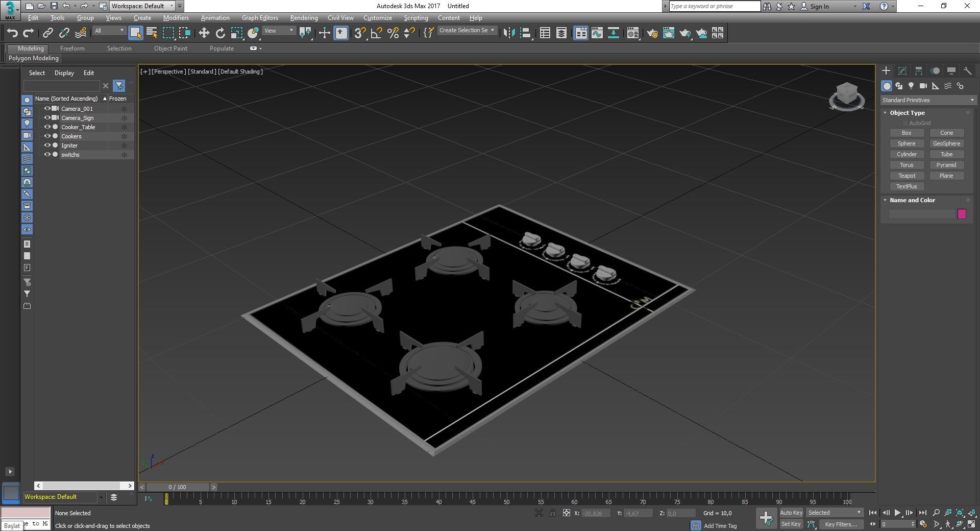Screen dimensions: 980x531
Task: Open the Modify panel tab icon
Action: tap(902, 71)
